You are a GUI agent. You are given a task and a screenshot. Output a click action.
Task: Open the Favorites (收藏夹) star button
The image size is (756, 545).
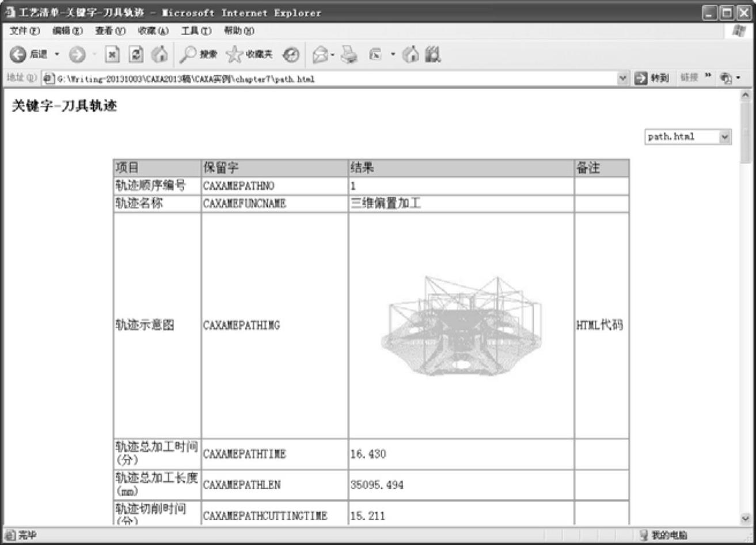(x=249, y=54)
